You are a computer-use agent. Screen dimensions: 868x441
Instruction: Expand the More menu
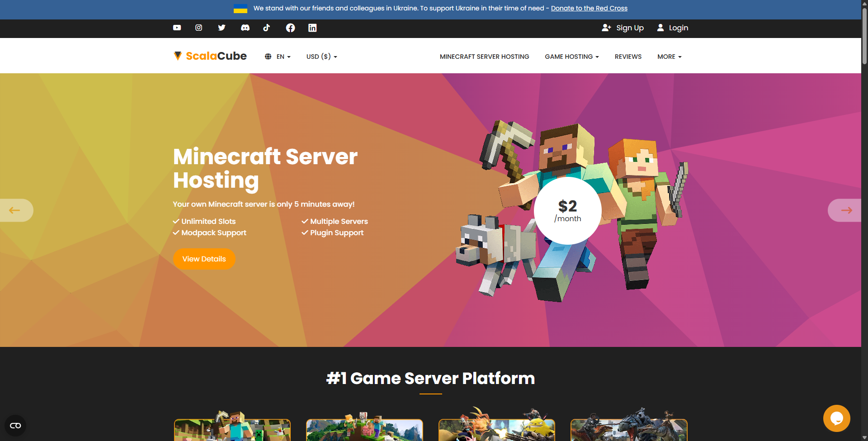[670, 57]
